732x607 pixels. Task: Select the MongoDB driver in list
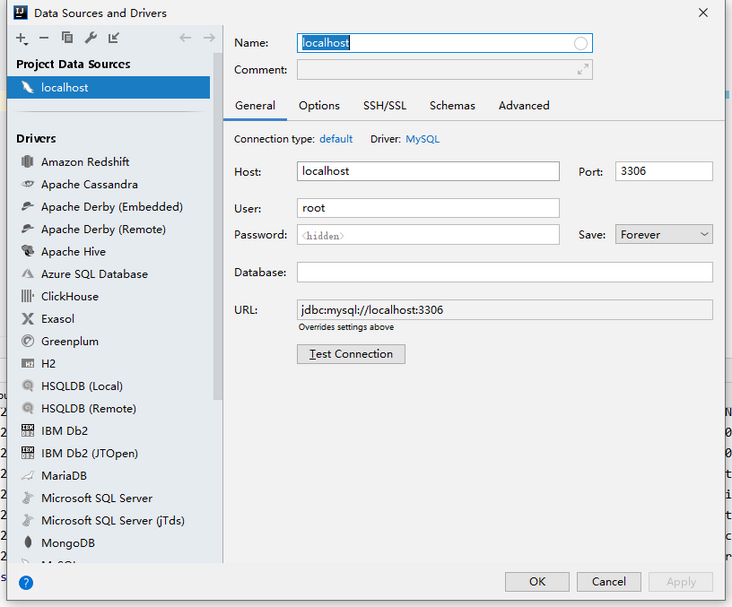point(68,543)
